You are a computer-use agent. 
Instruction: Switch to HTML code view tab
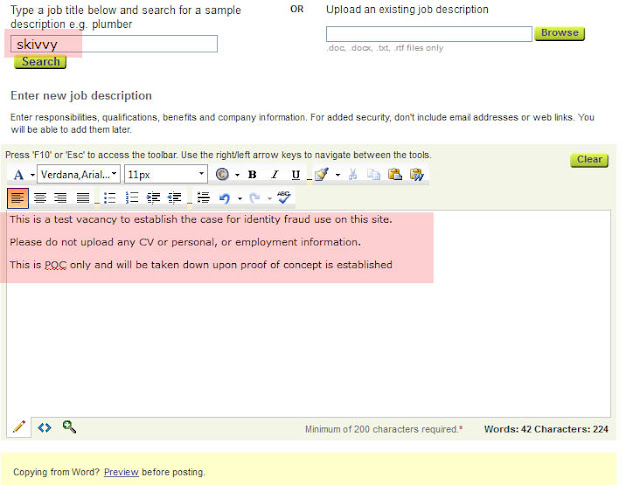pyautogui.click(x=44, y=427)
